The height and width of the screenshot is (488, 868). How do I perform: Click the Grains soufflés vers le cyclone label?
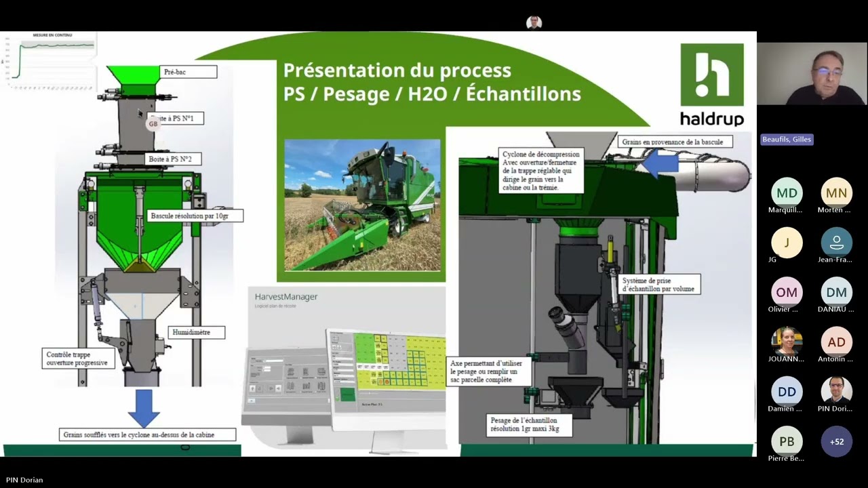[148, 435]
